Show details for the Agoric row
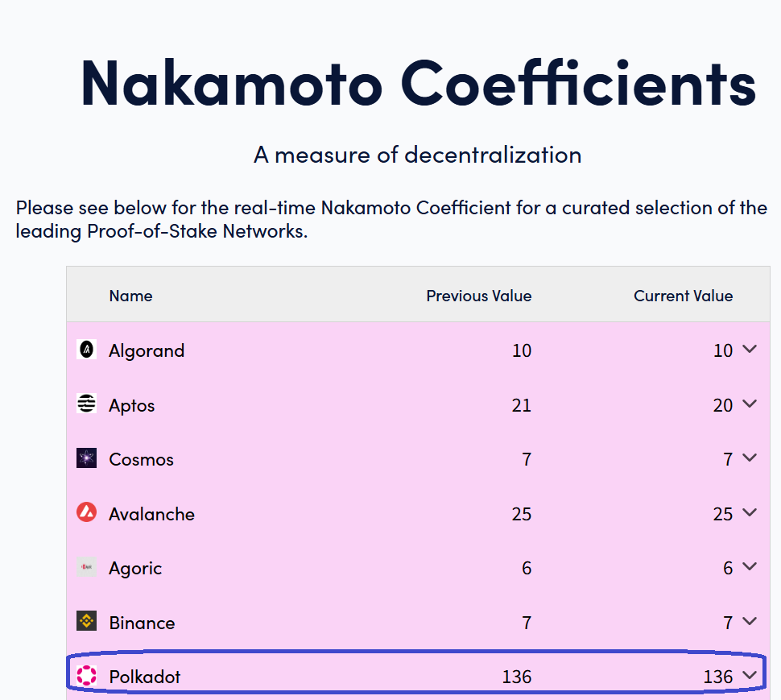The width and height of the screenshot is (781, 700). (x=750, y=567)
